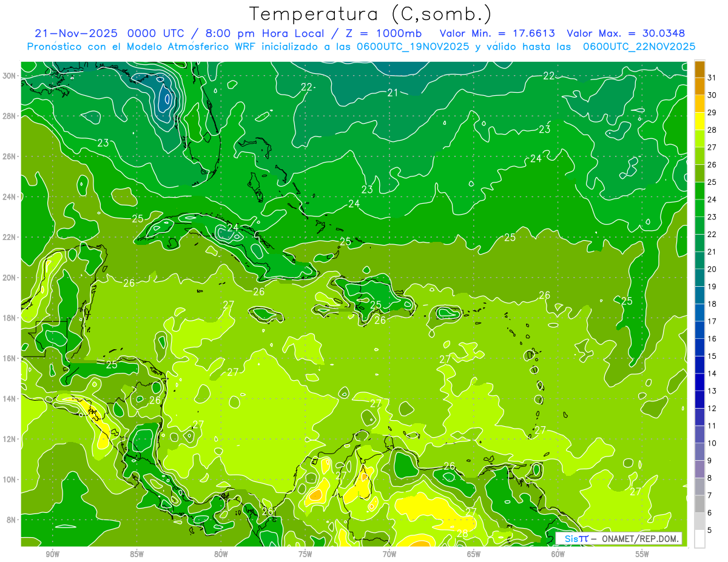Click the 55W longitude axis label
The height and width of the screenshot is (562, 728).
coord(642,554)
